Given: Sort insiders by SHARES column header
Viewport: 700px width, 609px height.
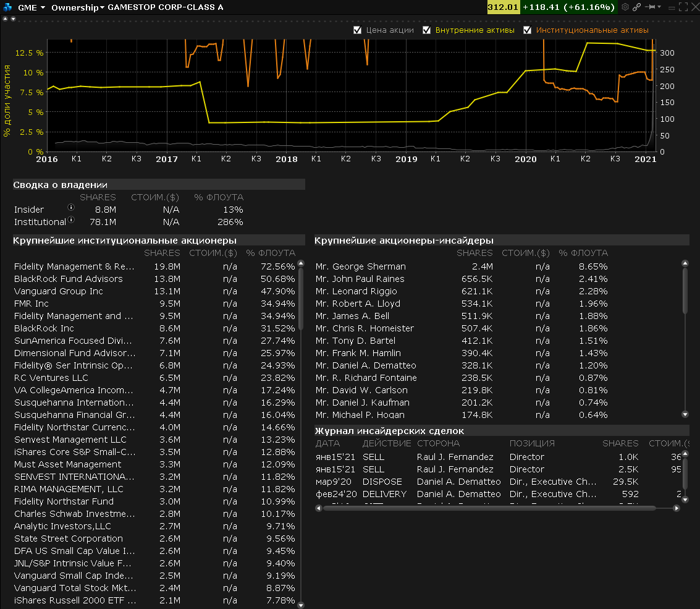Looking at the screenshot, I should point(474,253).
